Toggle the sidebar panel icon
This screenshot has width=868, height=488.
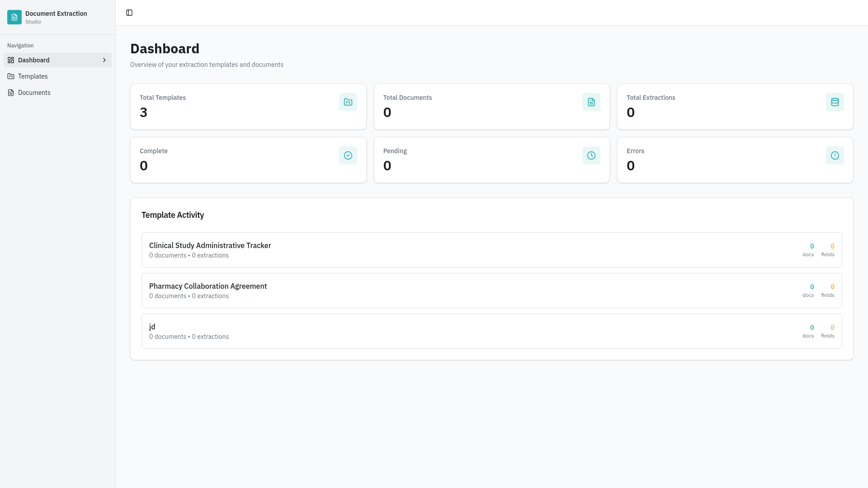(129, 13)
